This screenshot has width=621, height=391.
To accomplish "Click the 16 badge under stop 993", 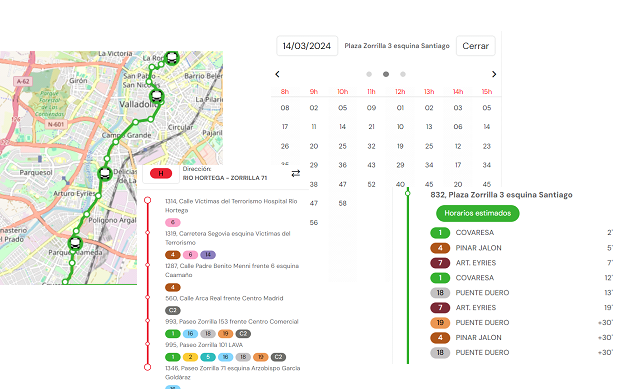I will [x=190, y=334].
